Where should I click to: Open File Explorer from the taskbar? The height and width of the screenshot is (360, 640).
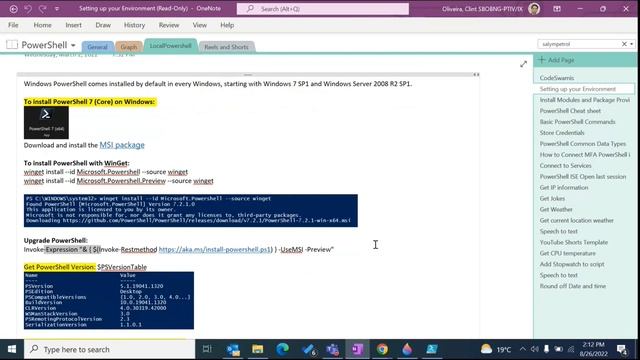coord(258,349)
